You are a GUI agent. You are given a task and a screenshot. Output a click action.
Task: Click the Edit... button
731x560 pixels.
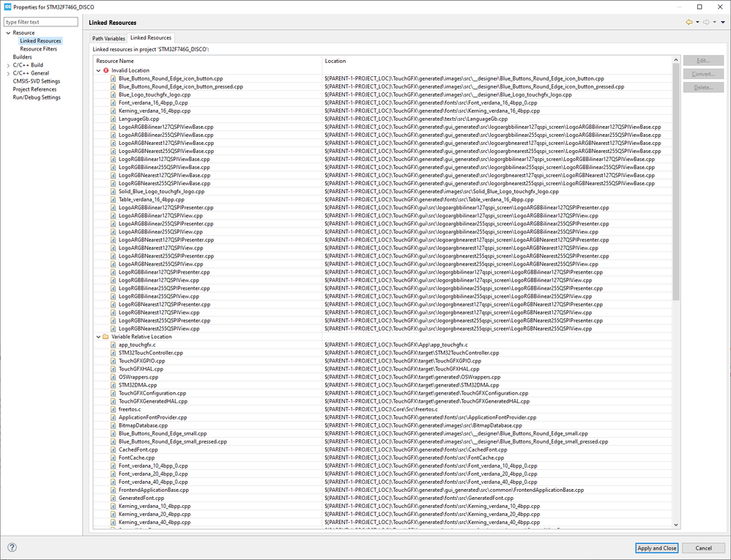pos(703,61)
